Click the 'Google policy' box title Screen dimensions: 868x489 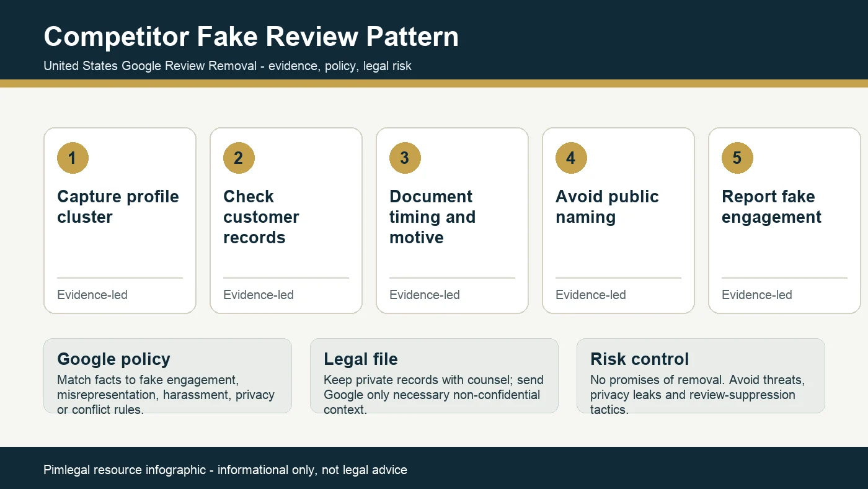coord(113,359)
